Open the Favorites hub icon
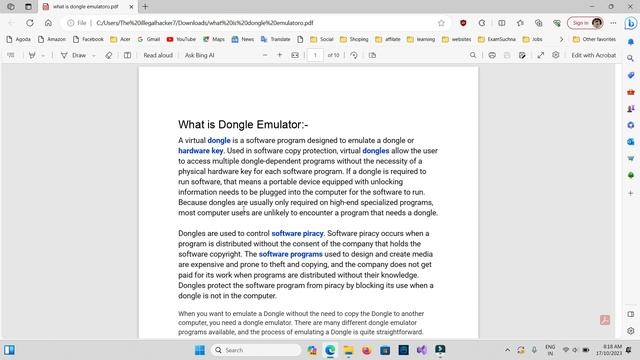The width and height of the screenshot is (640, 360). point(520,23)
